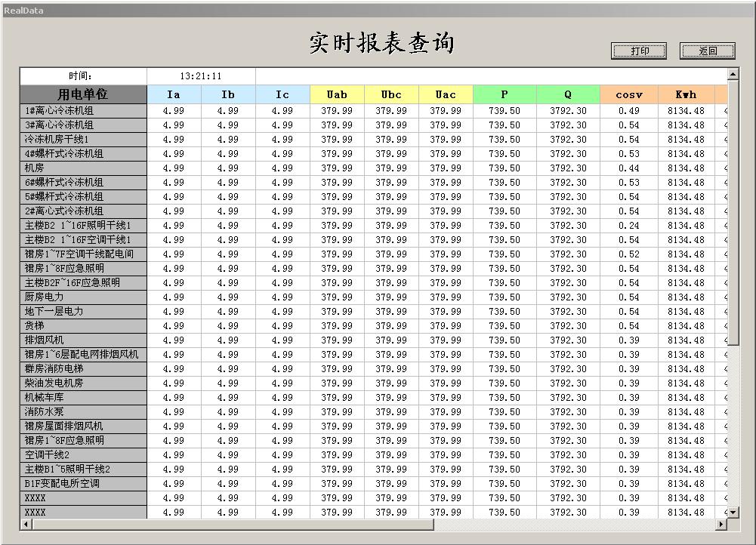Click the horizontal scrollbar left arrow
Screen dimensions: 756x545
click(26, 525)
